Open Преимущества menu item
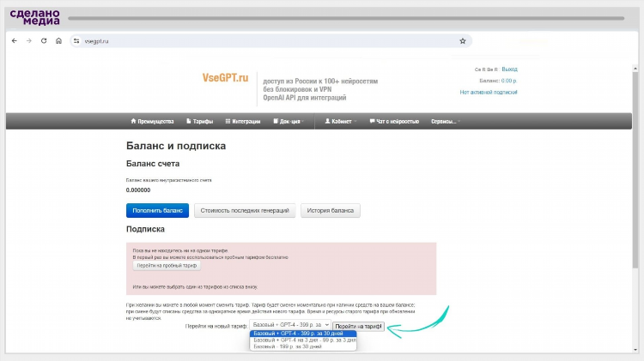This screenshot has width=644, height=361. coord(152,122)
